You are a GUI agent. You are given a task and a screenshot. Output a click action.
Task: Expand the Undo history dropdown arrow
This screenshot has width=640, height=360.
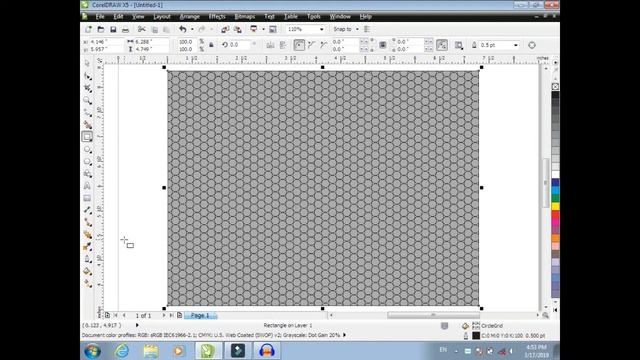[x=192, y=29]
